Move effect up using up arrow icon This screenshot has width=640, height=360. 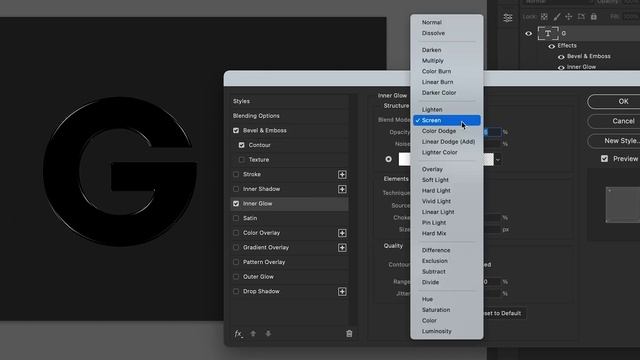coord(253,333)
